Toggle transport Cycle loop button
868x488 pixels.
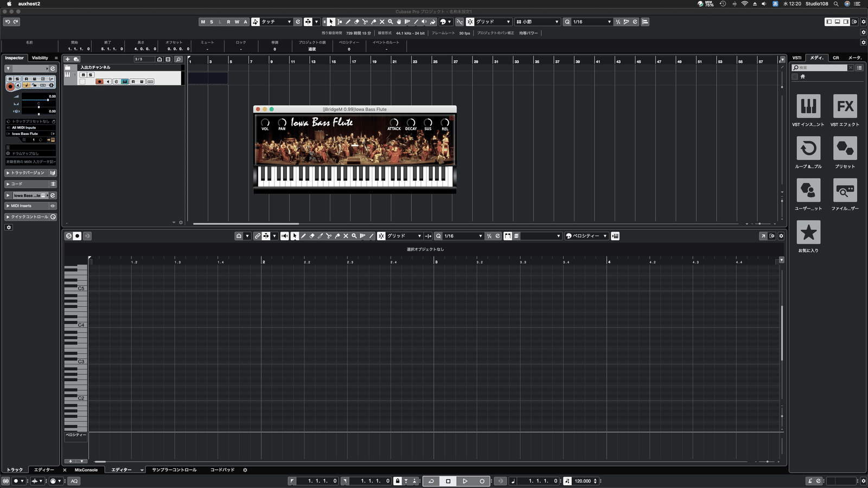(x=431, y=481)
